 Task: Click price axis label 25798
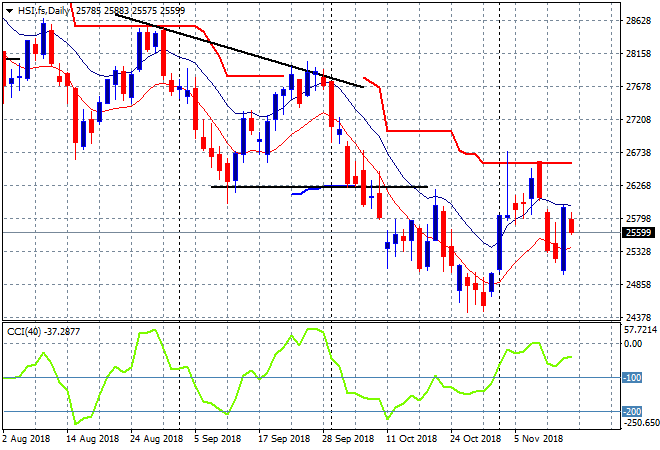[x=639, y=219]
